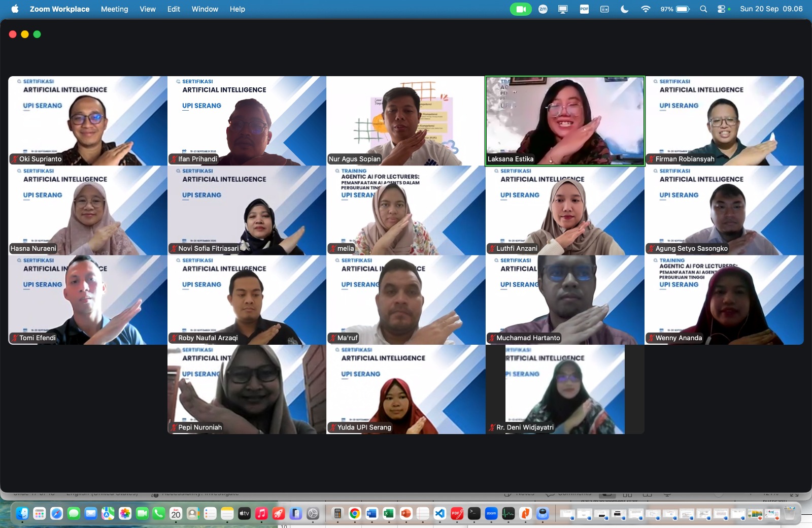Open the Wi-Fi status menu
812x528 pixels.
646,9
